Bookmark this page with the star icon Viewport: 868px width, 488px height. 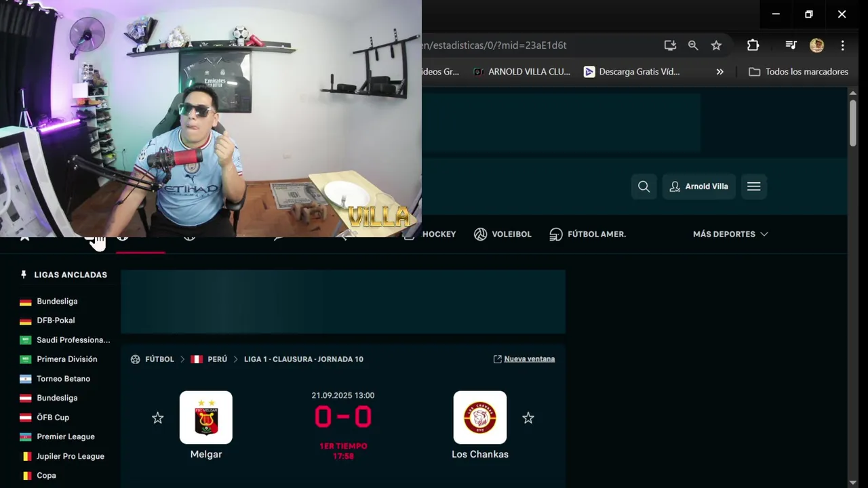(716, 45)
